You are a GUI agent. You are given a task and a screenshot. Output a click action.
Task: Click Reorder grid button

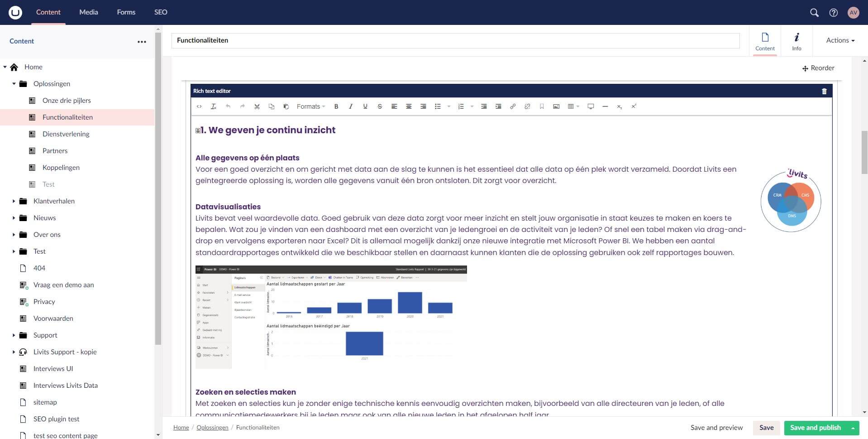point(818,68)
